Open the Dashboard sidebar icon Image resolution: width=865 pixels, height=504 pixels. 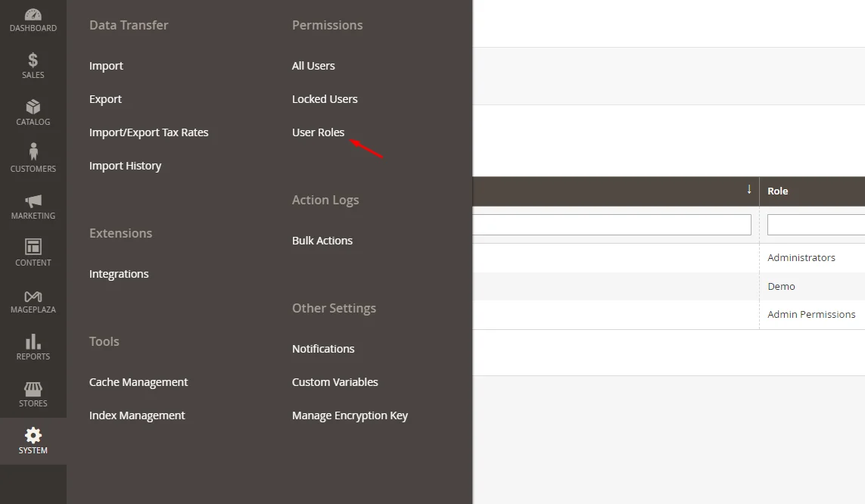[33, 15]
